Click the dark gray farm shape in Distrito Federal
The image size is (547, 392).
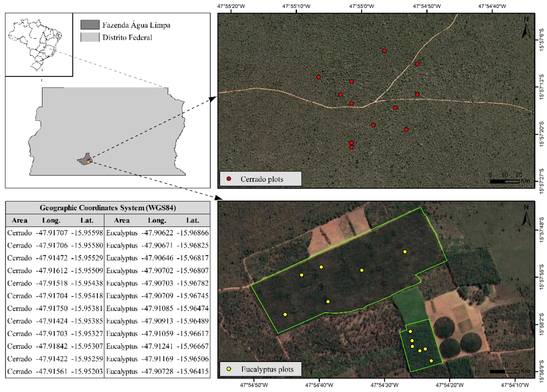pos(85,160)
